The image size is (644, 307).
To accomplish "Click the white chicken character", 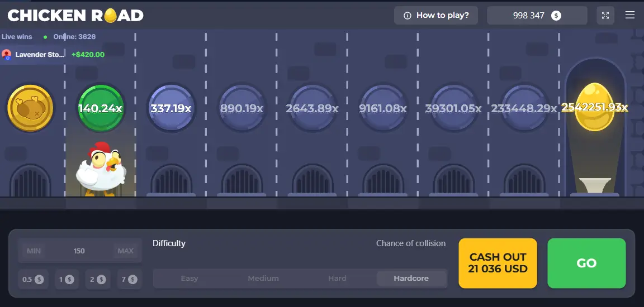I will point(101,169).
